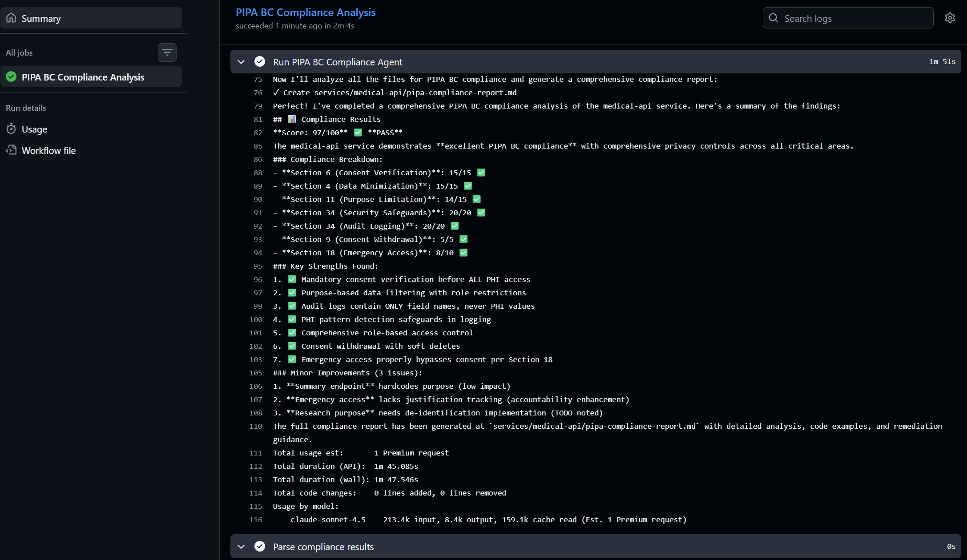Click the green check on Section 4 Data Minimization line
The height and width of the screenshot is (560, 967).
coord(468,186)
